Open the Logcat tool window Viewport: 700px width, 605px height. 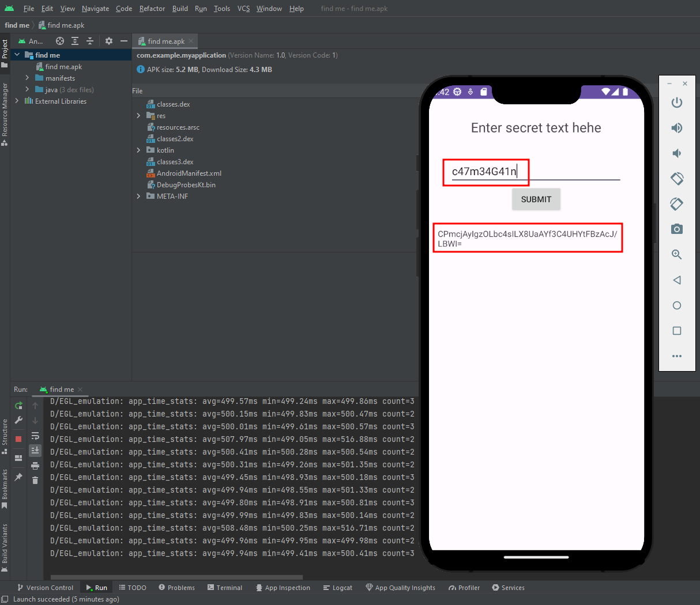pos(338,588)
